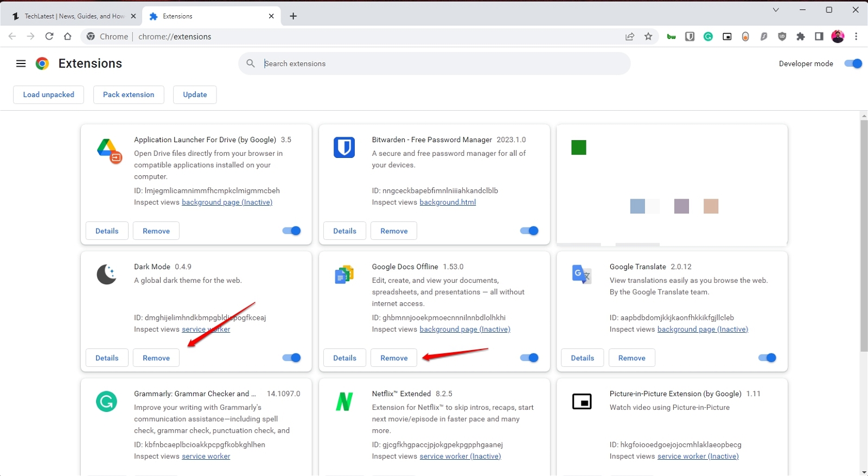Open the tab search dropdown arrow

coord(776,10)
